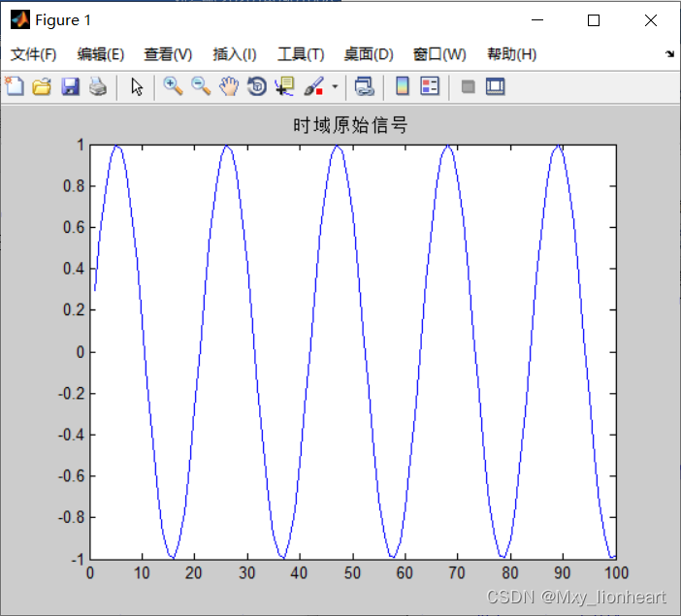Activate the Zoom Out magnifier tool
The image size is (681, 616).
(x=201, y=86)
